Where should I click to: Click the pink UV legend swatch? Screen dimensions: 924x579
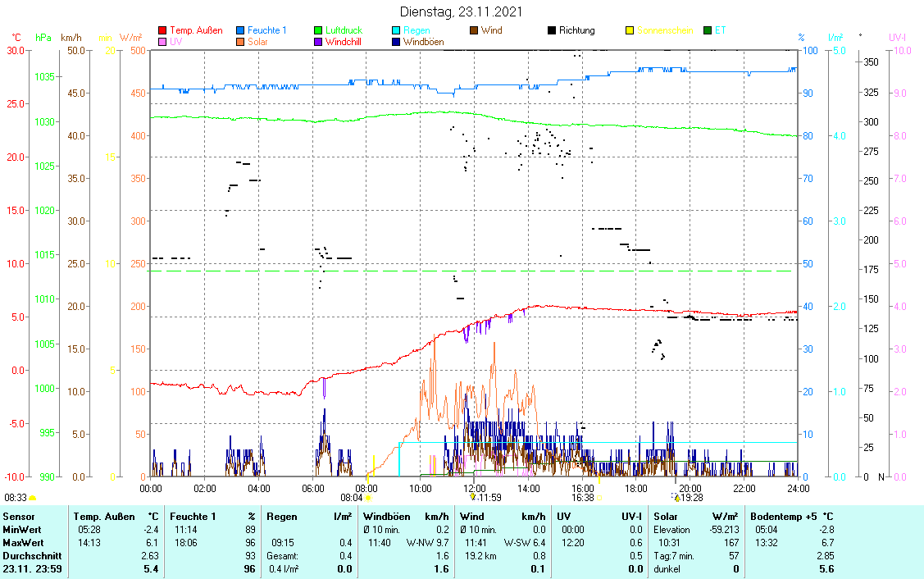coord(162,42)
